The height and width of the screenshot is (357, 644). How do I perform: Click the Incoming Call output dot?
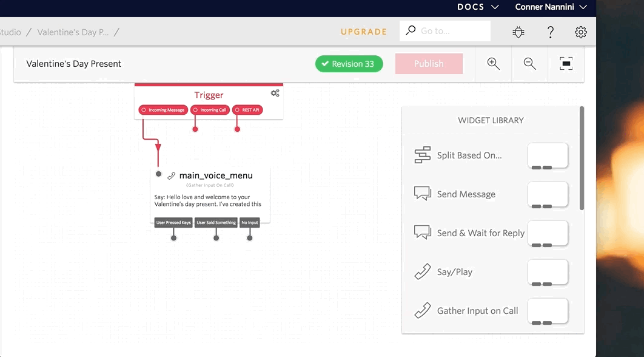[x=195, y=129]
